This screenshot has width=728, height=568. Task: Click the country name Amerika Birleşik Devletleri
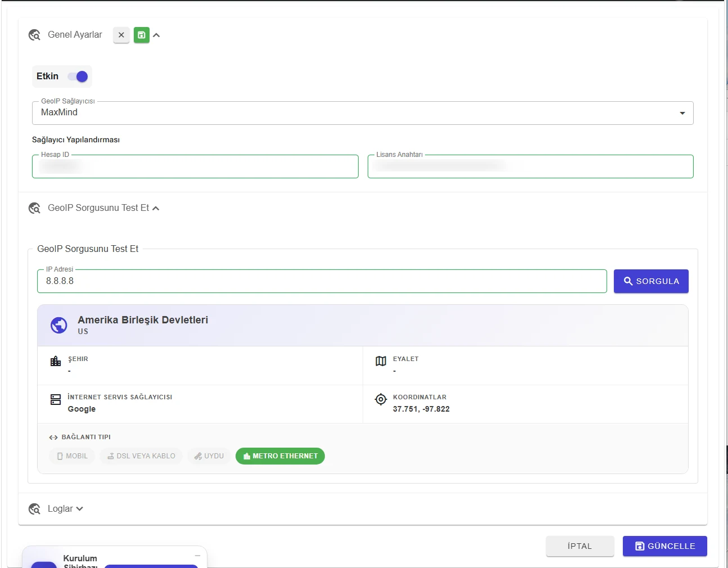(143, 320)
